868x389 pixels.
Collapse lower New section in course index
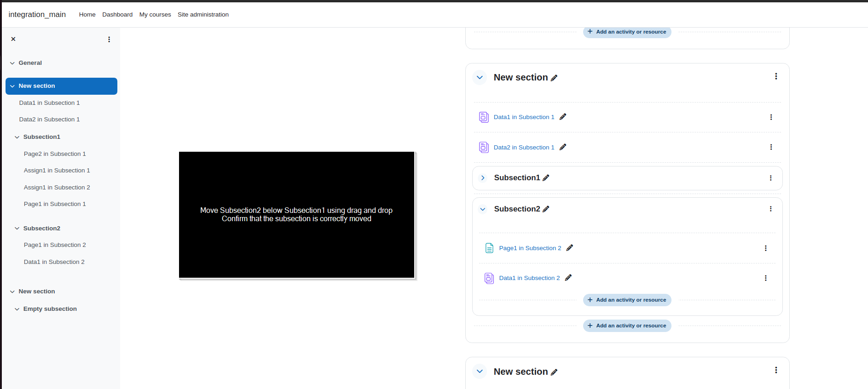pos(12,292)
